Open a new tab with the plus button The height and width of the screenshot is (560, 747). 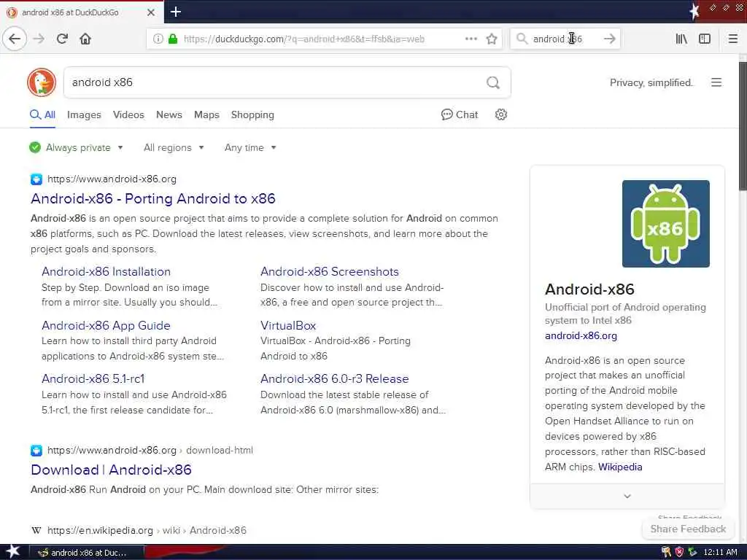(x=176, y=12)
